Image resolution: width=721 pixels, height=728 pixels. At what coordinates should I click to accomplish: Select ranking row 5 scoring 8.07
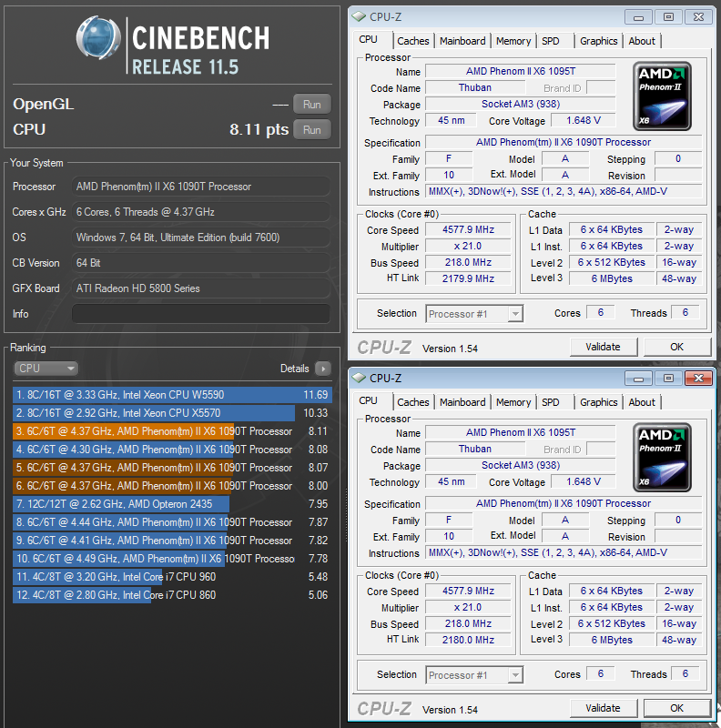point(172,468)
